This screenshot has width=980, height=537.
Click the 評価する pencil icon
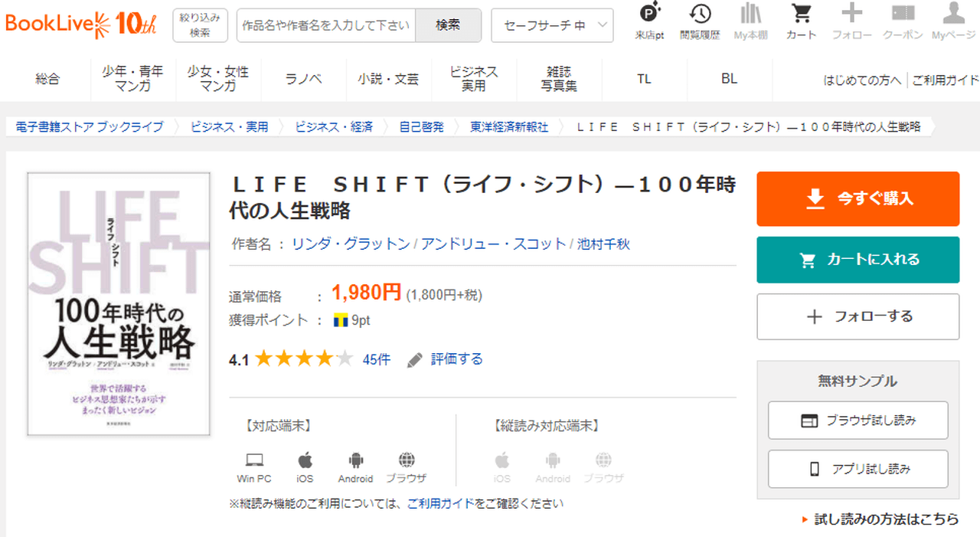pos(415,359)
